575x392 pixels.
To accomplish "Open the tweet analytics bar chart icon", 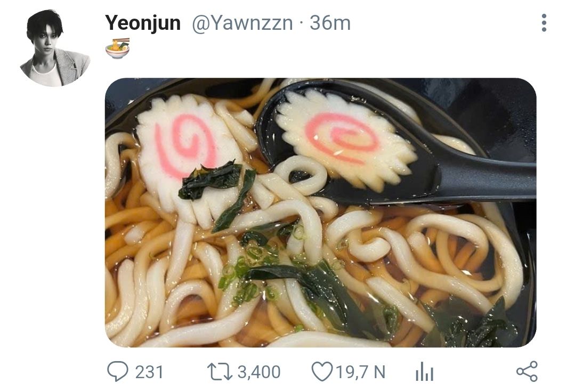I will tap(424, 372).
